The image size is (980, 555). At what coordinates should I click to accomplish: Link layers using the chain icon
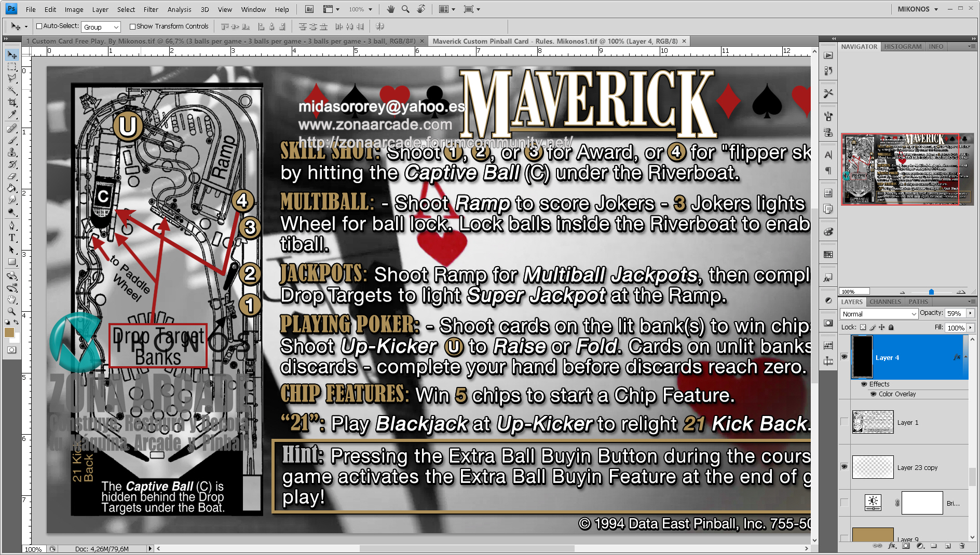pos(877,546)
